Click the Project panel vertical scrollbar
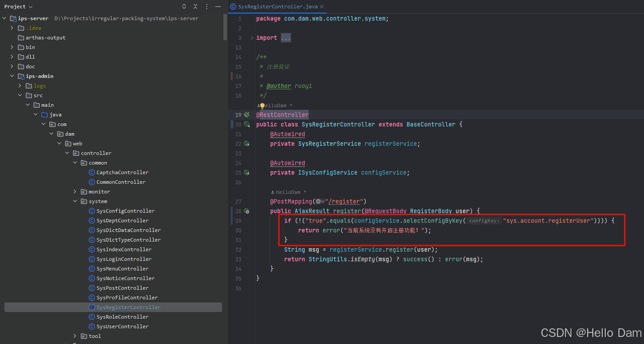 225,27
